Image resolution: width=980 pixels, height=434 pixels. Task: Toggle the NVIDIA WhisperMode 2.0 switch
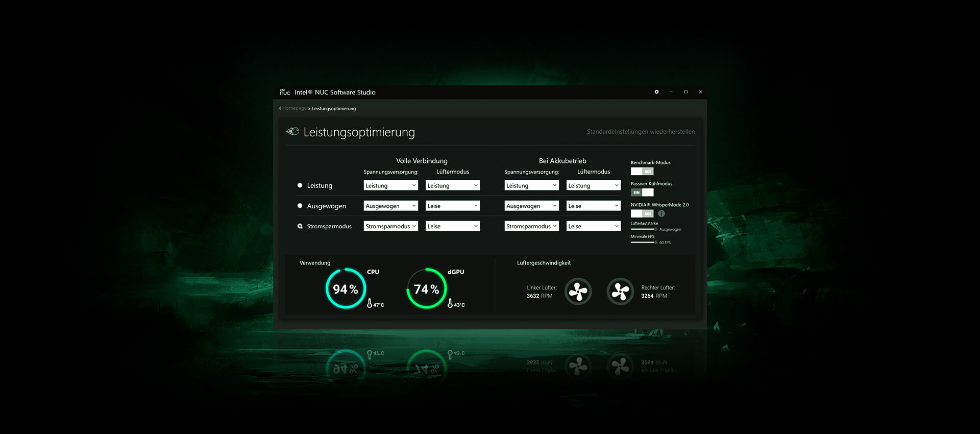[x=642, y=213]
